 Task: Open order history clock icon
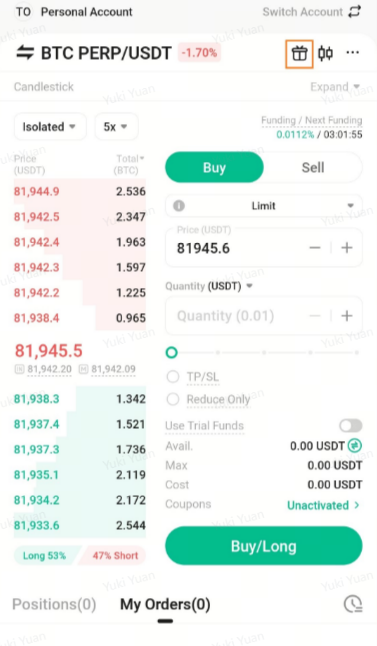click(353, 604)
